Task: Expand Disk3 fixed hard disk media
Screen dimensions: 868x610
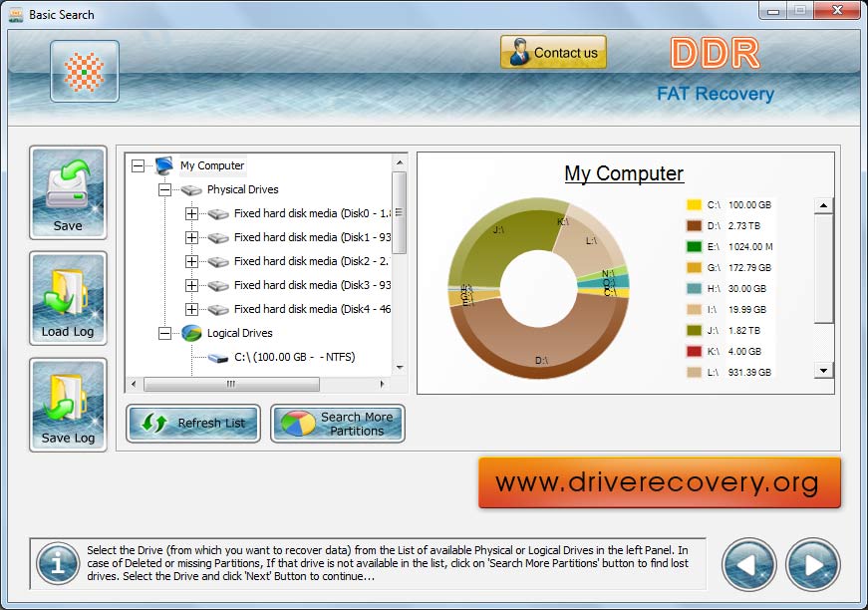Action: pyautogui.click(x=191, y=285)
